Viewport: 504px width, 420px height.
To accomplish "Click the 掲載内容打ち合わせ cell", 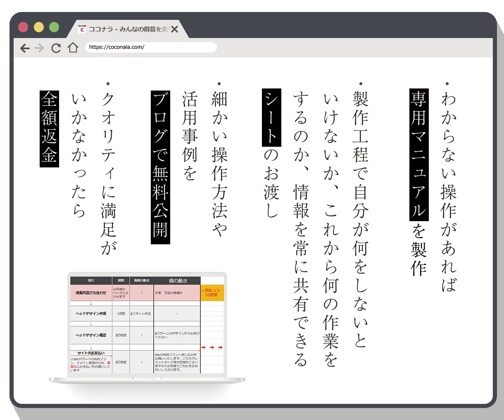I will pyautogui.click(x=91, y=293).
